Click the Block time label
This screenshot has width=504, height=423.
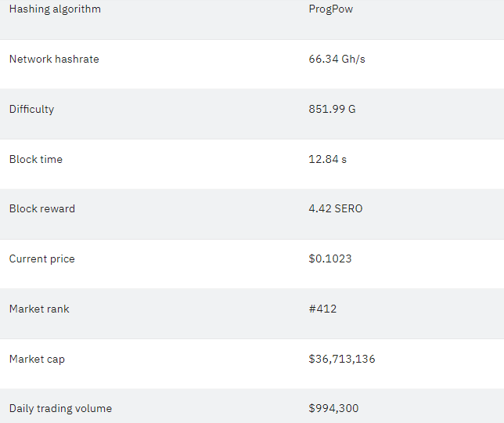pyautogui.click(x=36, y=159)
